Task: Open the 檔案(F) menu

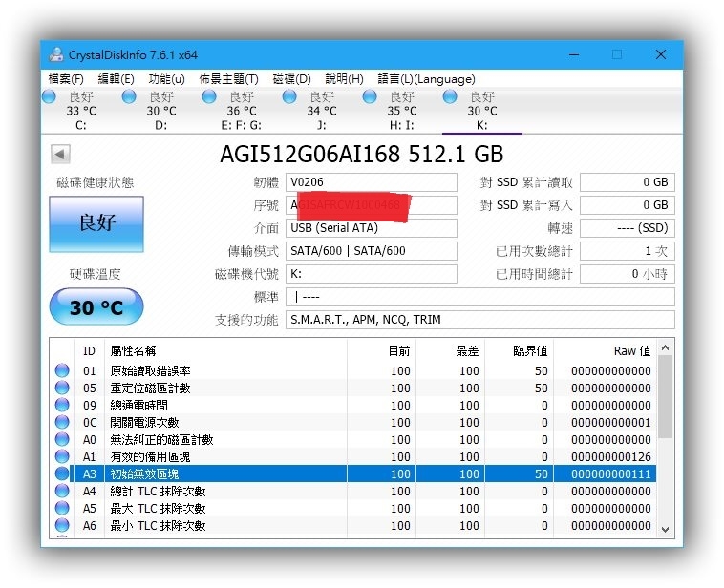Action: pyautogui.click(x=66, y=79)
